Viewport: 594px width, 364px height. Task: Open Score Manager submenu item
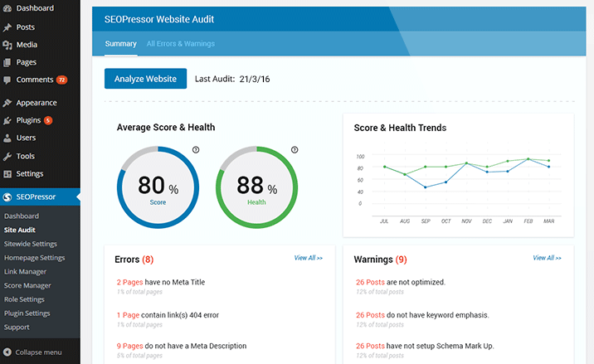pyautogui.click(x=27, y=285)
